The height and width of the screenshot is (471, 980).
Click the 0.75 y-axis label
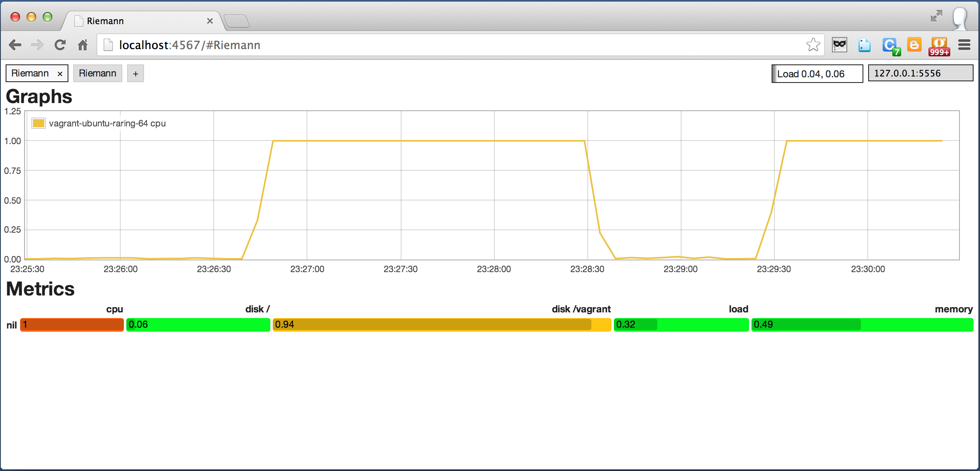point(12,171)
